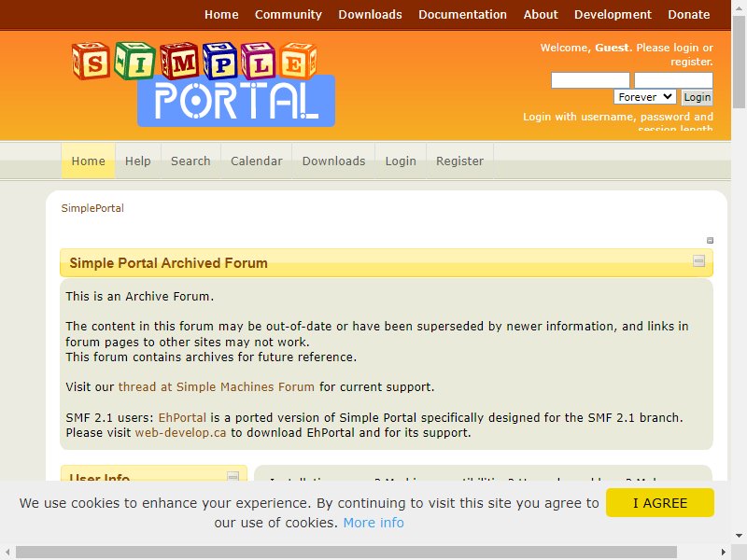Screen dimensions: 747x560
Task: Click the I AGREE cookie button
Action: (660, 503)
